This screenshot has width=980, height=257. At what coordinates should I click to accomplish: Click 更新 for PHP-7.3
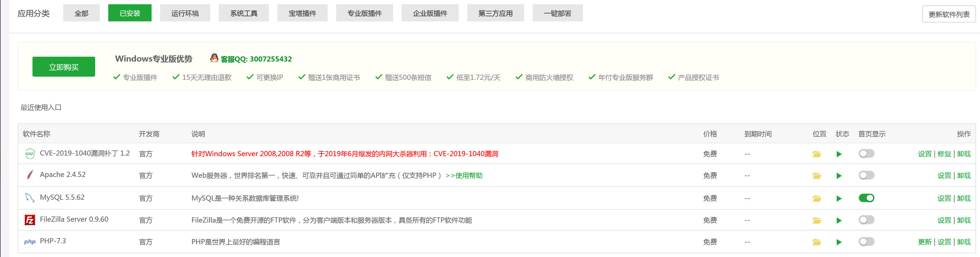(x=924, y=242)
